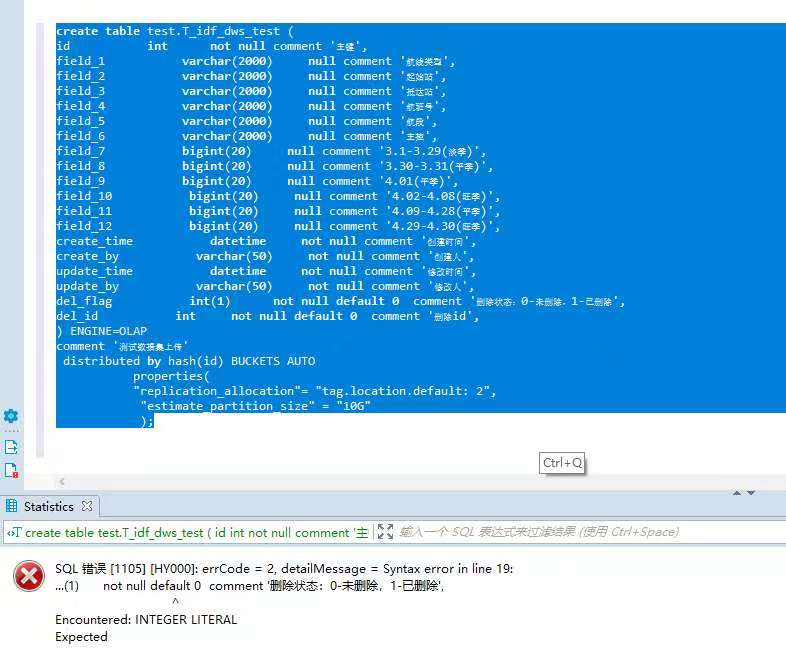Screen dimensions: 786x666
Task: Click the export script icon below the gear
Action: coord(11,447)
